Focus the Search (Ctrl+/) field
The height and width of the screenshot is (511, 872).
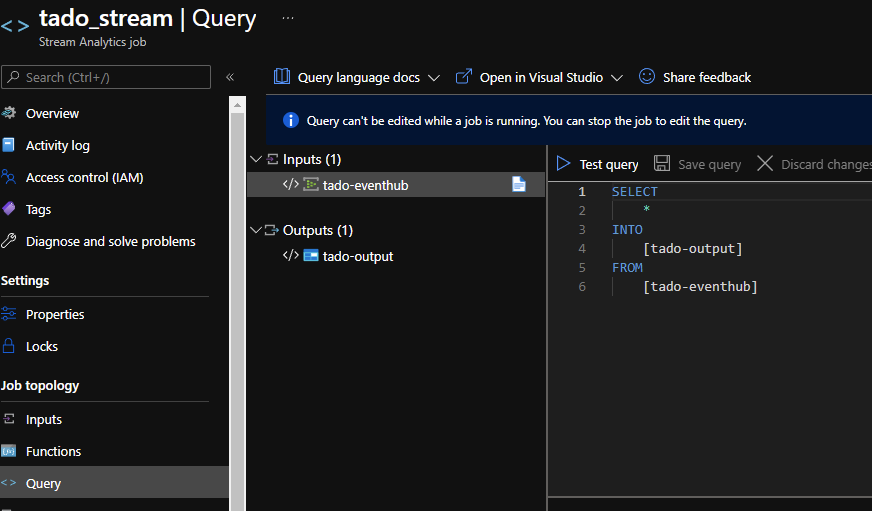(x=106, y=77)
